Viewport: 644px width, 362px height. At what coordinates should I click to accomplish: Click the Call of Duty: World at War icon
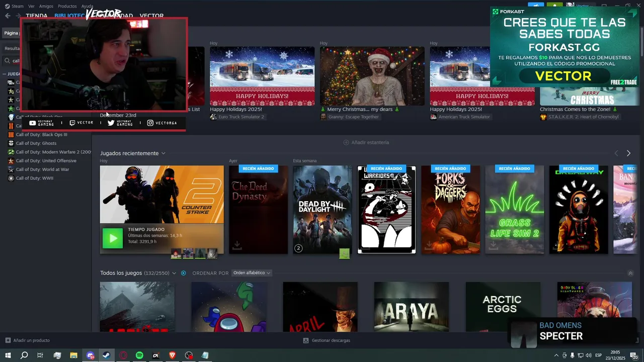tap(11, 169)
